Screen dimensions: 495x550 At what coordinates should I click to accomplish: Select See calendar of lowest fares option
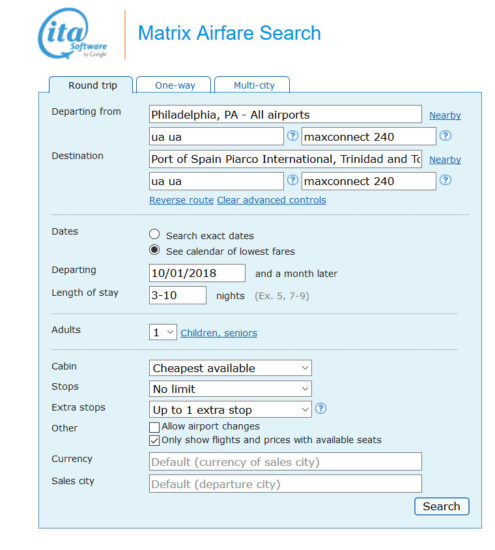click(154, 250)
